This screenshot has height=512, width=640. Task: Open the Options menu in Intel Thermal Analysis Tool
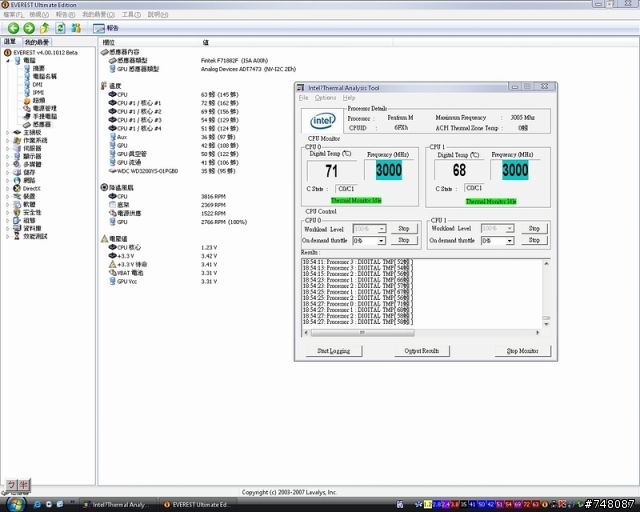pyautogui.click(x=325, y=98)
